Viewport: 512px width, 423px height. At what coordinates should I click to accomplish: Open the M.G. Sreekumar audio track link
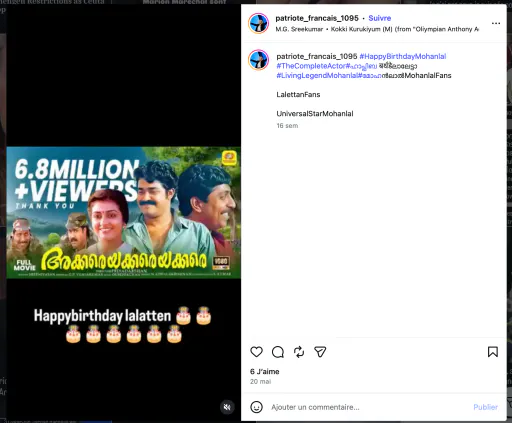[x=377, y=29]
